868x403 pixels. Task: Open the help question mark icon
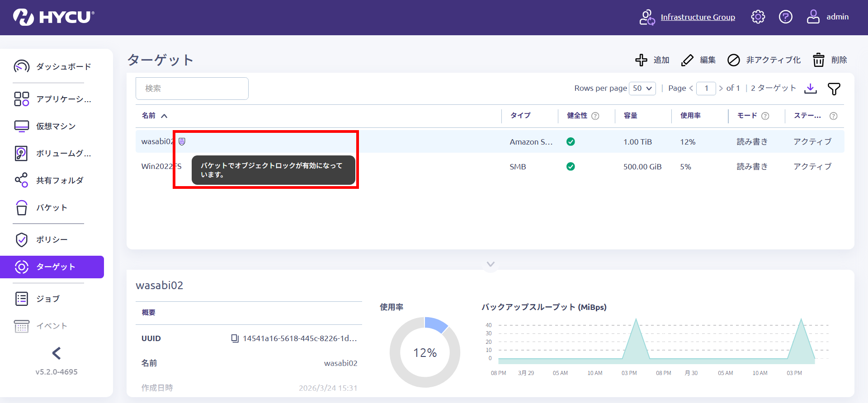pyautogui.click(x=785, y=17)
